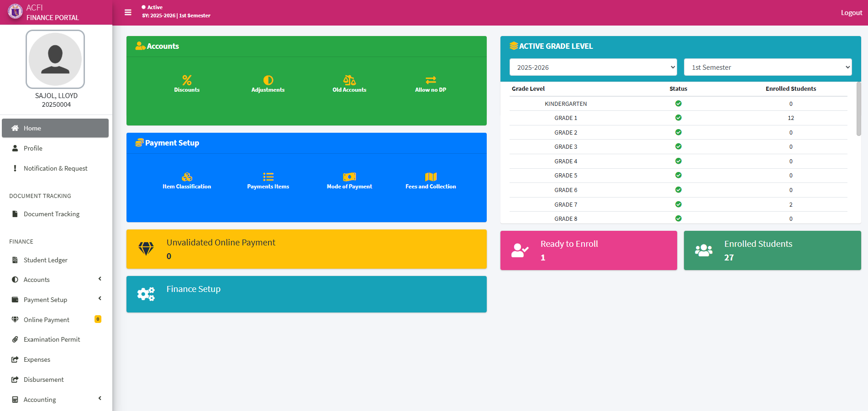
Task: Click the user profile avatar picture
Action: point(55,59)
